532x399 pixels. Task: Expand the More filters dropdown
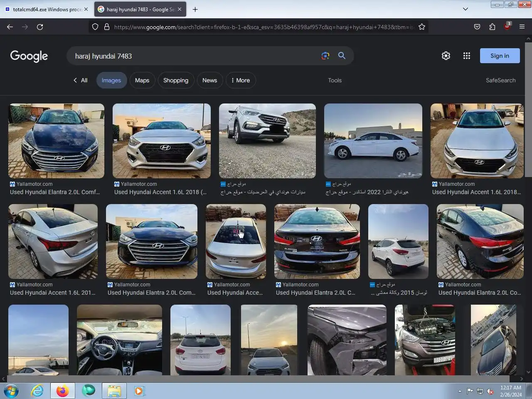tap(241, 80)
